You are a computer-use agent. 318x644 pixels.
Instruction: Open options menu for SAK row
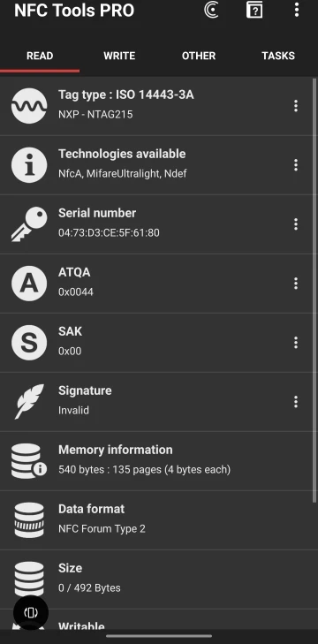(295, 343)
